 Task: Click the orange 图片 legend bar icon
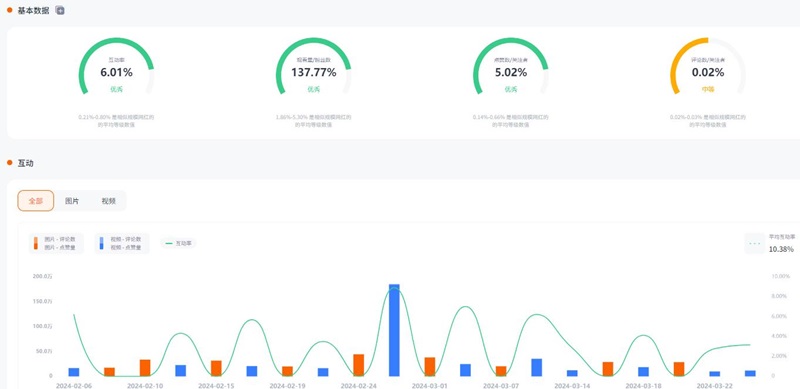pos(35,243)
